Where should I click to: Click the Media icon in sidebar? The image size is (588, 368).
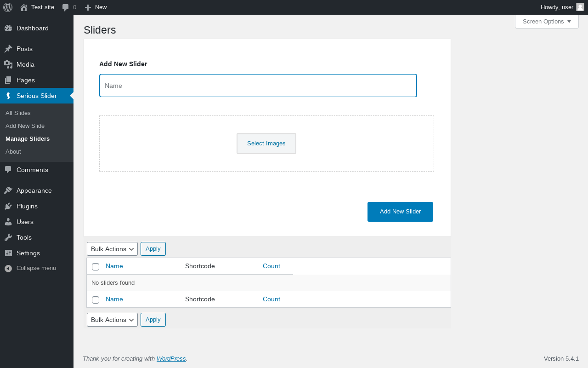tap(8, 64)
